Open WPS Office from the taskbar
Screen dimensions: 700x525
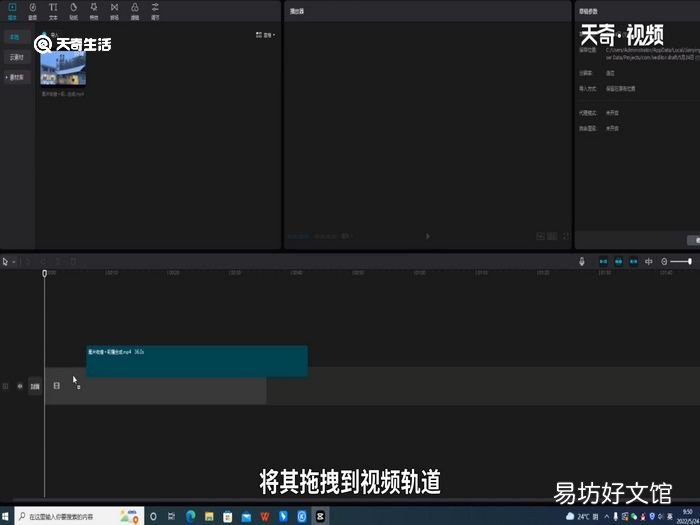pos(265,517)
